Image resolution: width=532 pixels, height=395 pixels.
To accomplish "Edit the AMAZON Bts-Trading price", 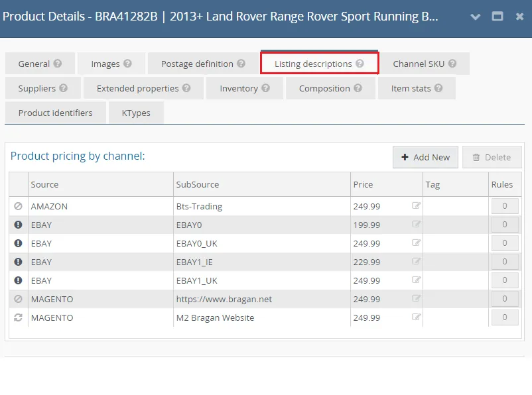I will tap(416, 205).
